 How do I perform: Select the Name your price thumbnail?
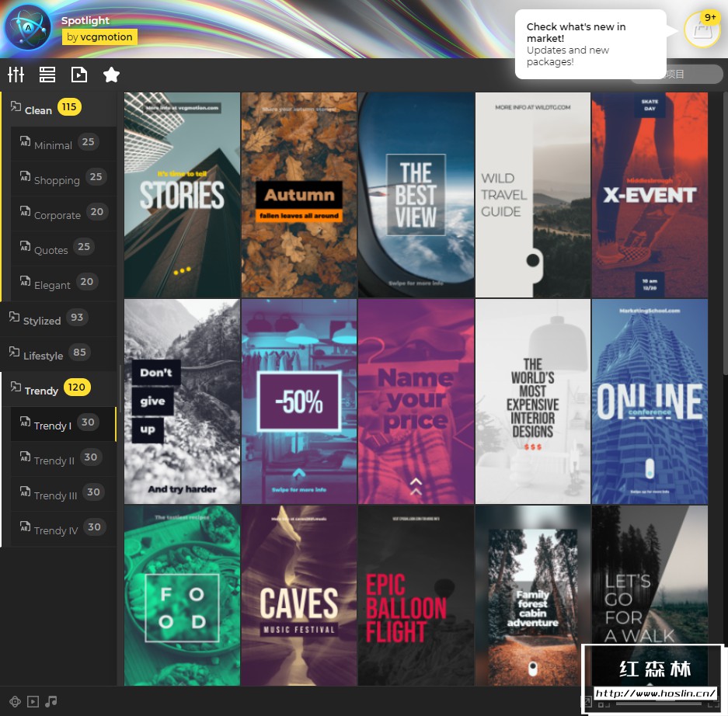pos(416,401)
